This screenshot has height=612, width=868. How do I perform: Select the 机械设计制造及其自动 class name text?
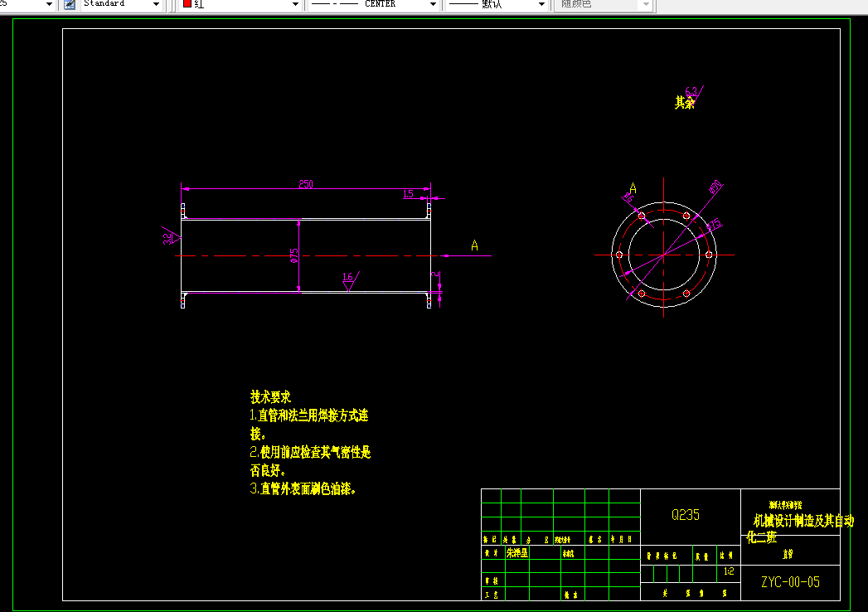pos(803,521)
